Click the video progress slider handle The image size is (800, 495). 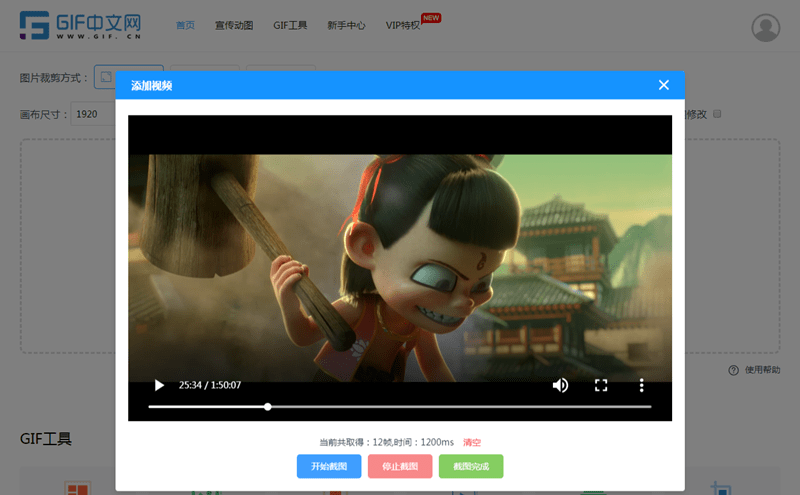click(x=268, y=407)
